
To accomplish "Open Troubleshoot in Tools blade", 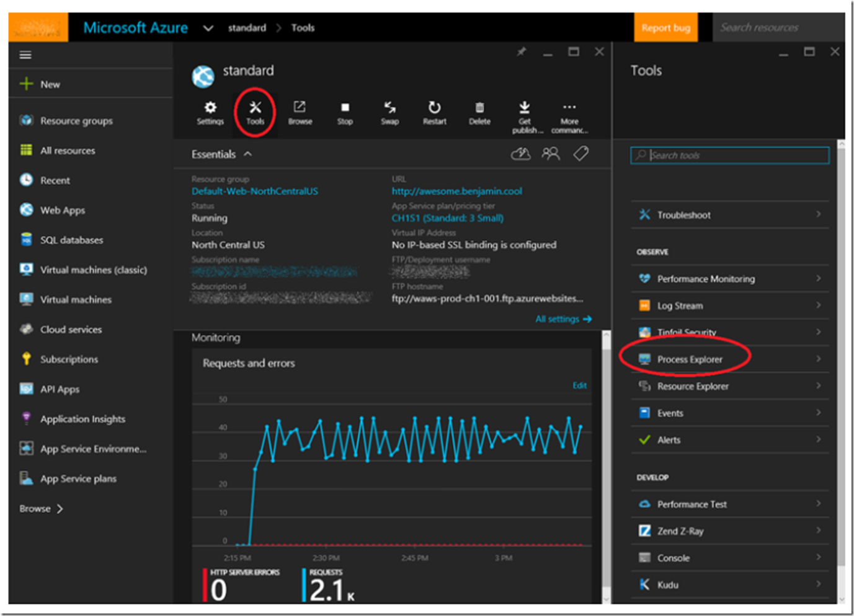I will [730, 215].
